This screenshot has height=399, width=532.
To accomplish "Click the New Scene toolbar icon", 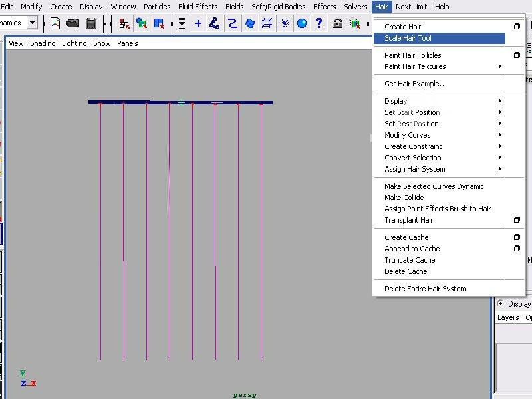I will (x=55, y=23).
